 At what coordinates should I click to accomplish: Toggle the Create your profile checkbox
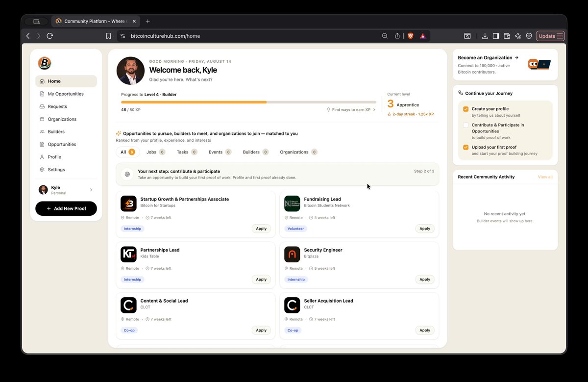465,109
